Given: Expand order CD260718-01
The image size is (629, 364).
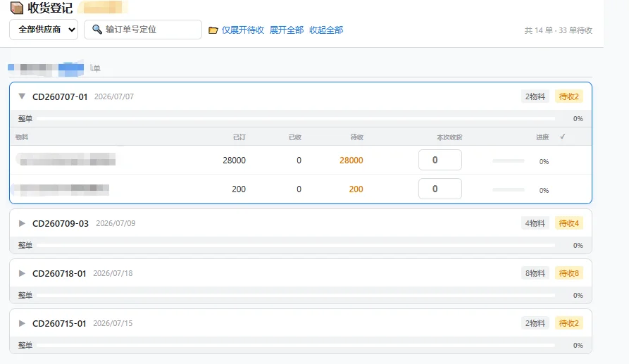Looking at the screenshot, I should click(x=22, y=273).
